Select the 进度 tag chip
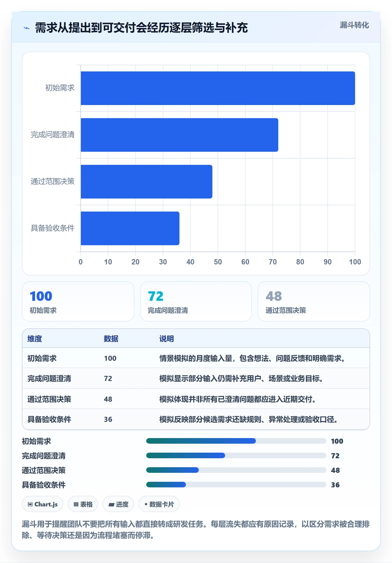Viewport: 392px width, 563px height. tap(118, 504)
